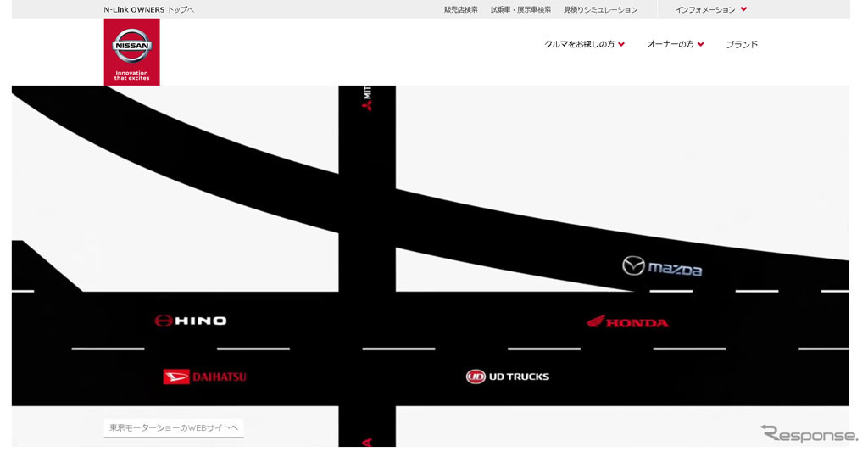Select the Mazda logo on the map

(662, 266)
